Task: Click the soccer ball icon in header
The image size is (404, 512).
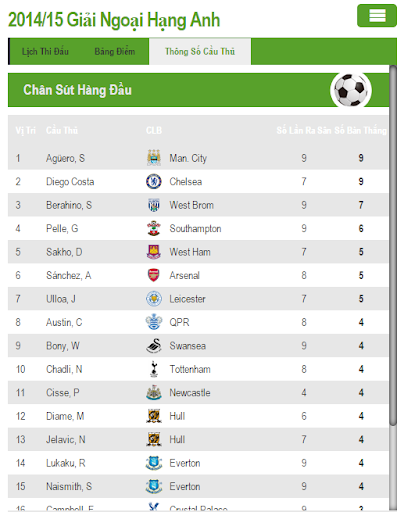Action: (351, 90)
